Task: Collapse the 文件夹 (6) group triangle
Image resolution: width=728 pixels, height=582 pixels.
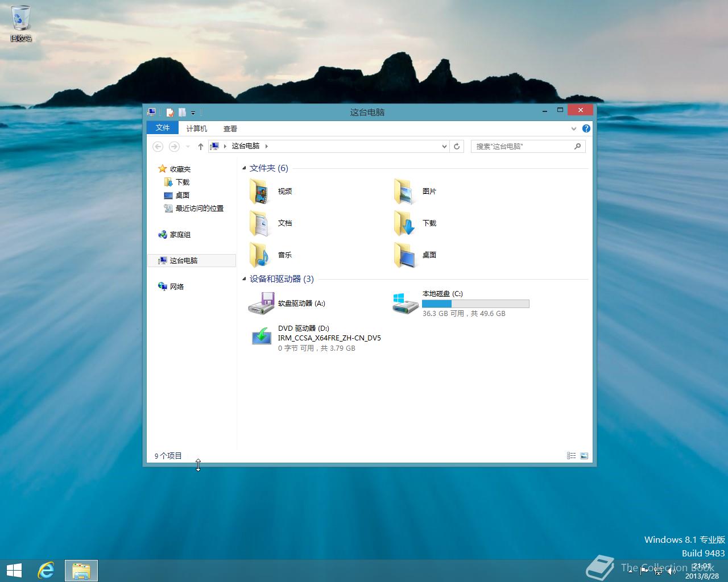Action: pos(244,168)
